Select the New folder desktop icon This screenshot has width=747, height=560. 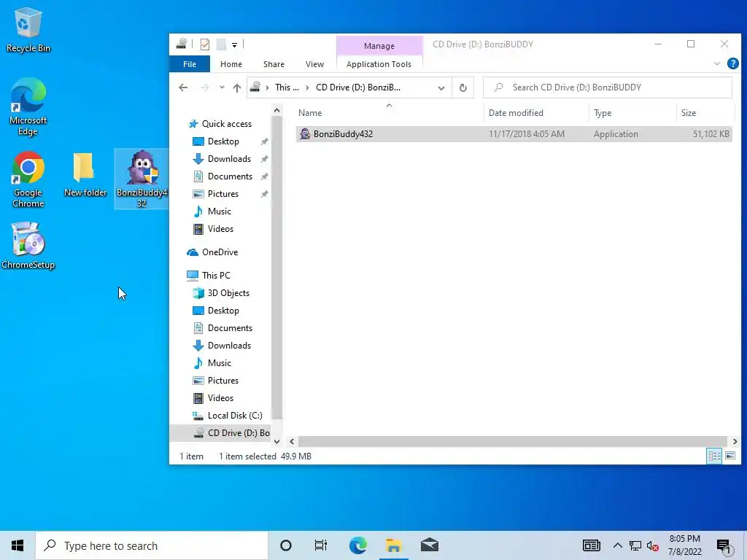(x=85, y=175)
